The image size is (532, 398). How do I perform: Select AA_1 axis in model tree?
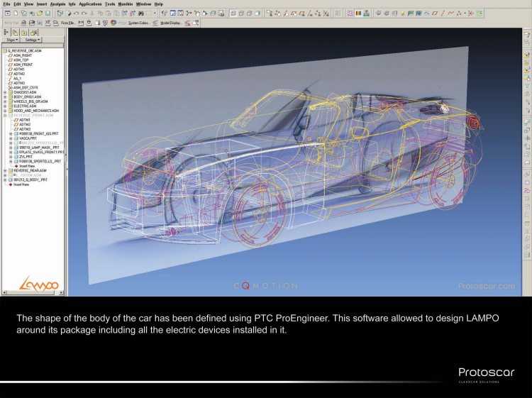15,78
